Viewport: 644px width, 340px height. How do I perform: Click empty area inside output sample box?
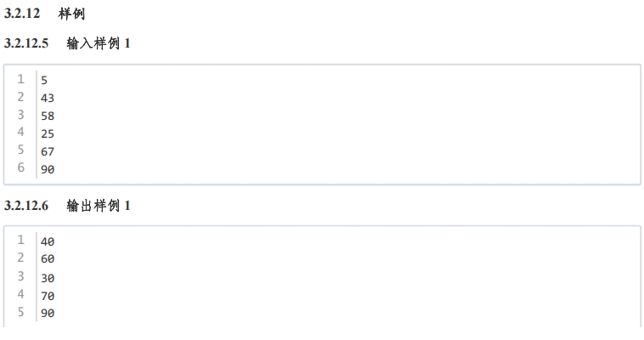coord(349,277)
